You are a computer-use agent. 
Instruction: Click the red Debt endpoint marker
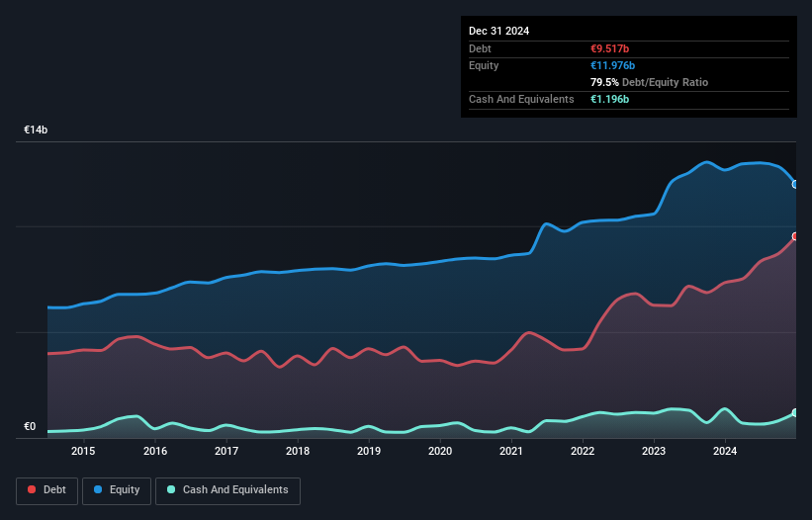tap(795, 236)
